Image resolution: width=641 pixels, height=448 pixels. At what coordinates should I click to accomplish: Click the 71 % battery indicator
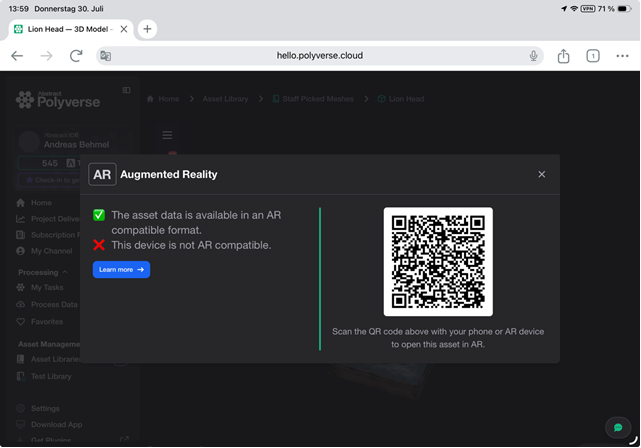614,9
